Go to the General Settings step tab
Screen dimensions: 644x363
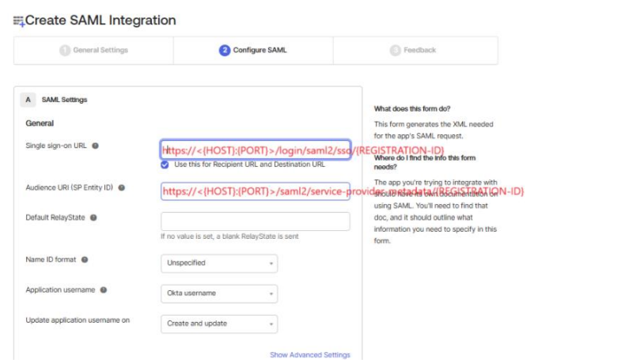click(x=94, y=51)
